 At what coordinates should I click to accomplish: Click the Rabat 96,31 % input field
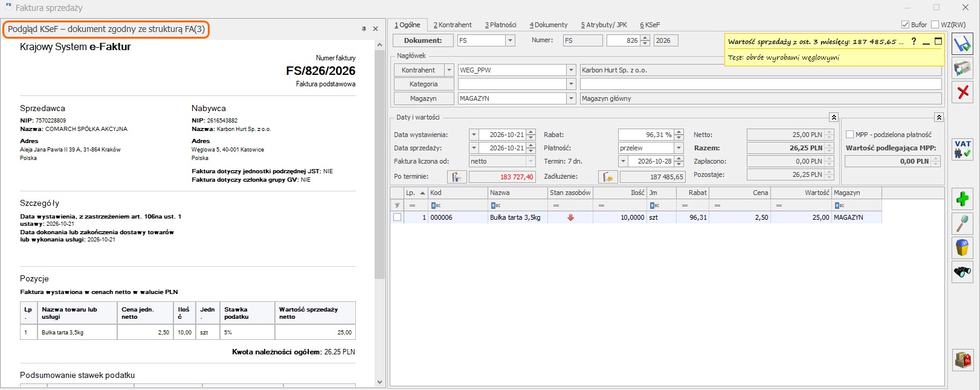click(x=645, y=135)
